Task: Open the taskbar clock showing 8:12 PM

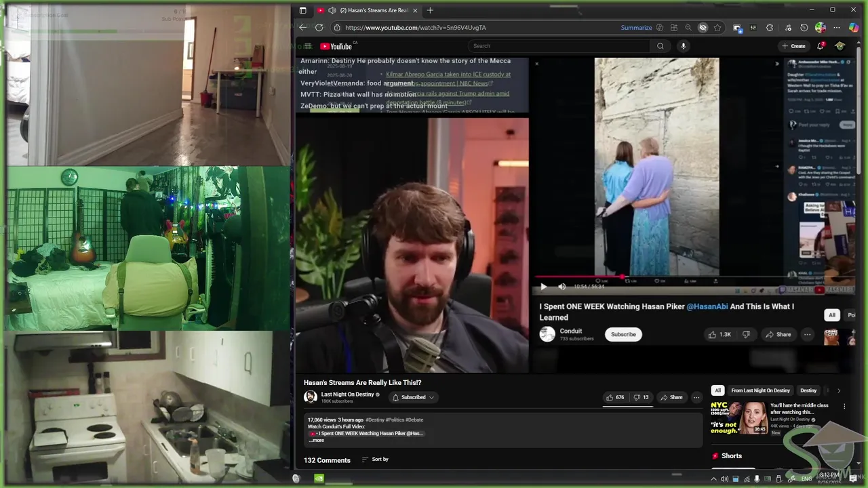Action: (830, 479)
